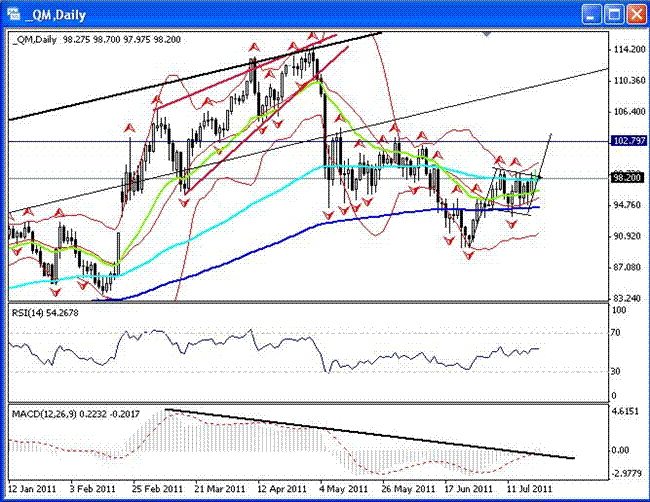Viewport: 650px width, 502px height.
Task: Close the _QM,Daily chart window
Action: pyautogui.click(x=635, y=13)
